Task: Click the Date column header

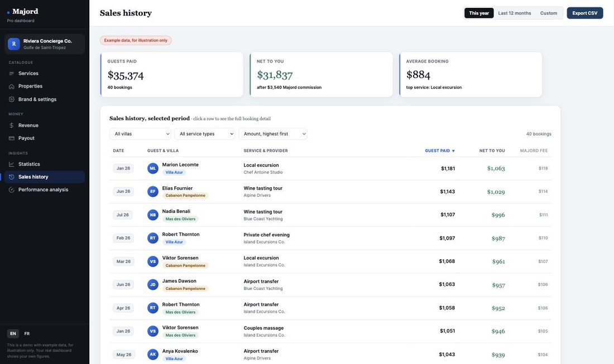Action: pyautogui.click(x=118, y=151)
